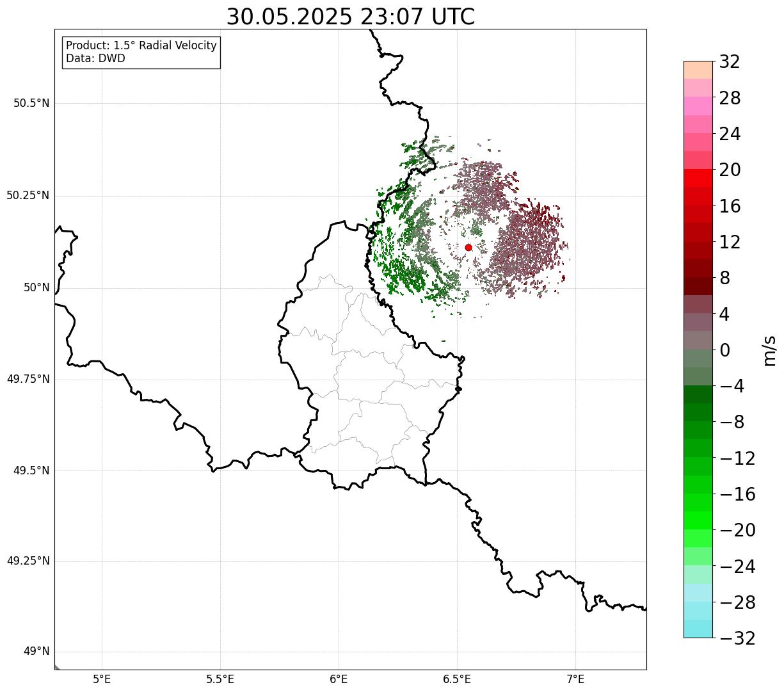The width and height of the screenshot is (784, 692).
Task: Click the Product: 1.5° Radial Velocity label
Action: (141, 46)
